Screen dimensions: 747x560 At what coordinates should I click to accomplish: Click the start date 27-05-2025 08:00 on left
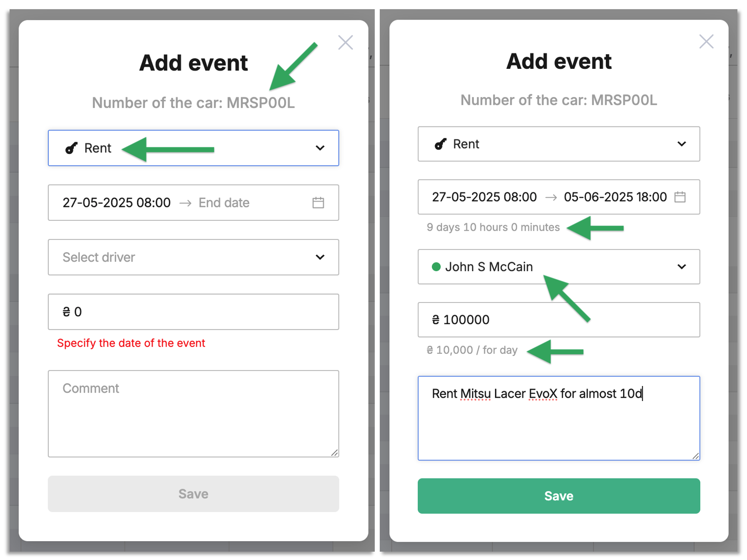pos(116,203)
